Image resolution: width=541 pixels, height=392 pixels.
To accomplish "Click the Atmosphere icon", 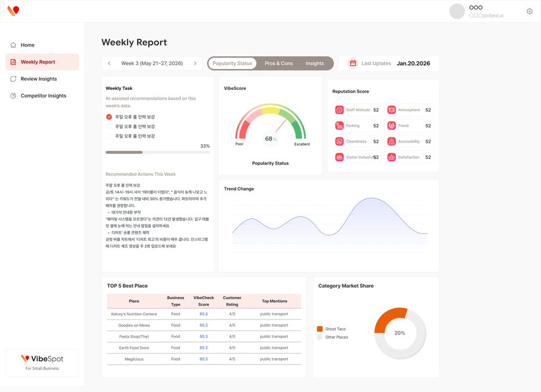I will coord(392,110).
